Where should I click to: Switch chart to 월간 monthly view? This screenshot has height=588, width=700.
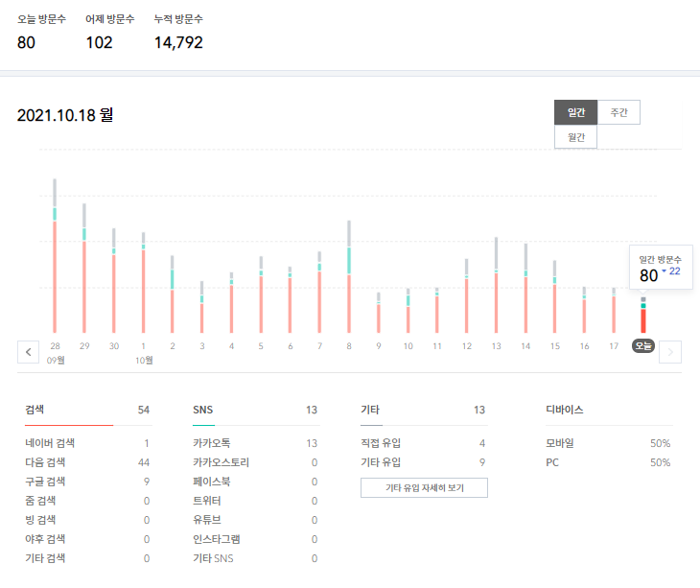[x=576, y=136]
